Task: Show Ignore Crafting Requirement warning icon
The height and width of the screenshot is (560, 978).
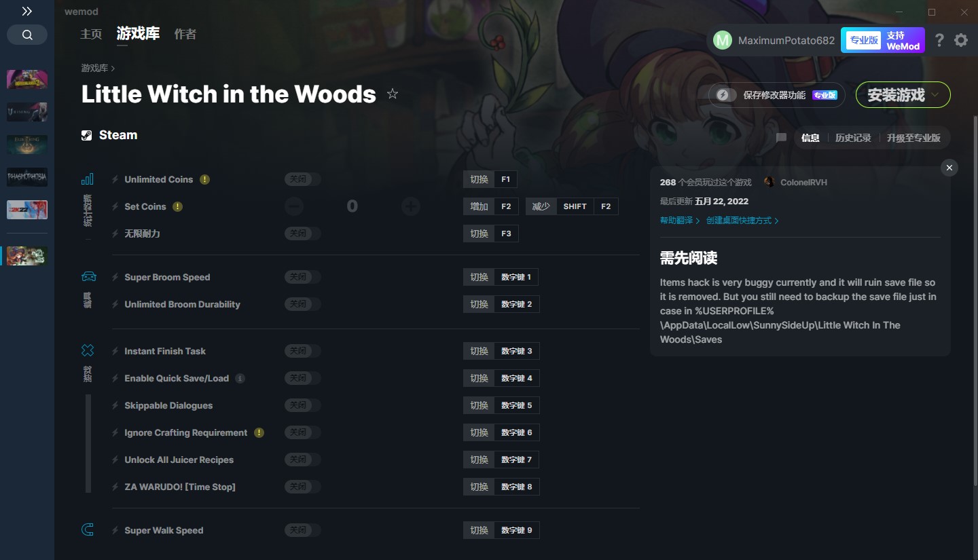Action: point(259,432)
